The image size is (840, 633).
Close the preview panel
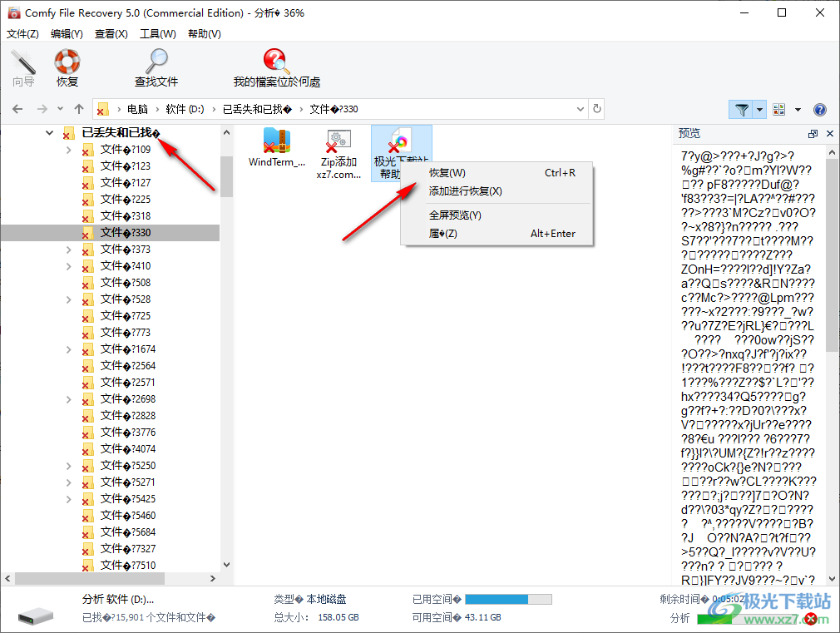[x=830, y=134]
